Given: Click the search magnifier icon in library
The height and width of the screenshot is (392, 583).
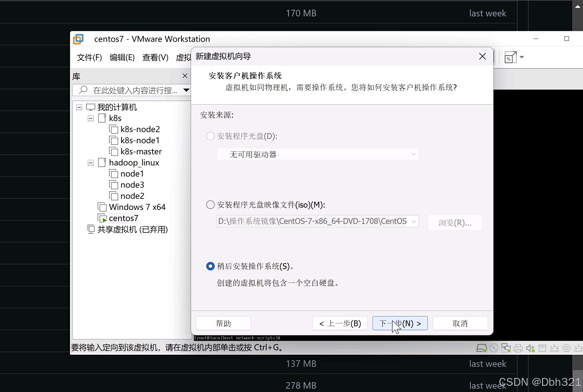Looking at the screenshot, I should (x=83, y=90).
